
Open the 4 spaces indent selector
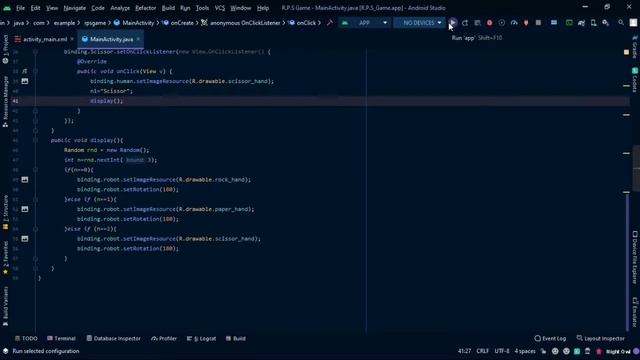[x=524, y=351]
